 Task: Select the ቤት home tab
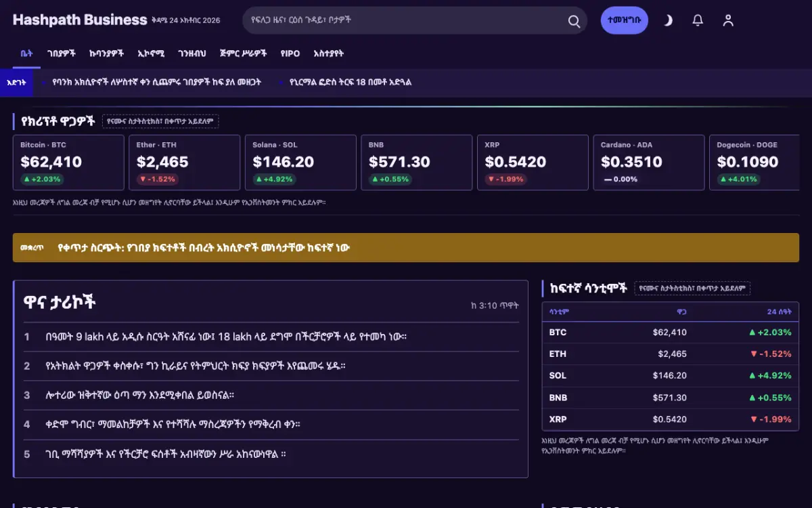click(x=26, y=54)
